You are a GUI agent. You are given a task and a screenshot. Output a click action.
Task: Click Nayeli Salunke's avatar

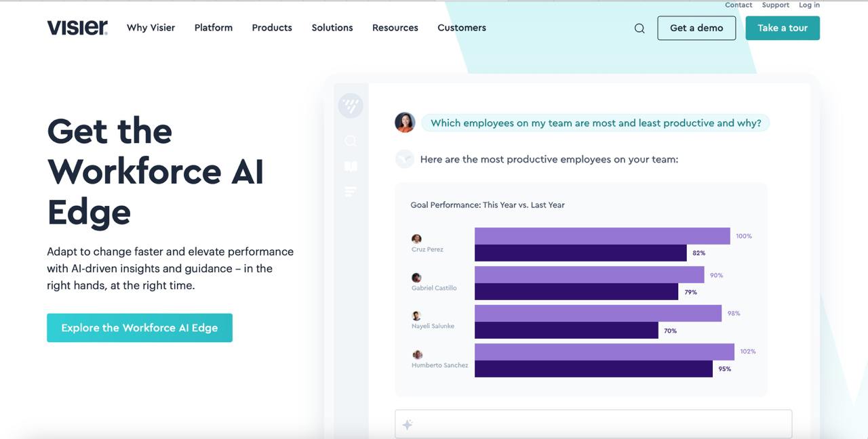point(416,316)
